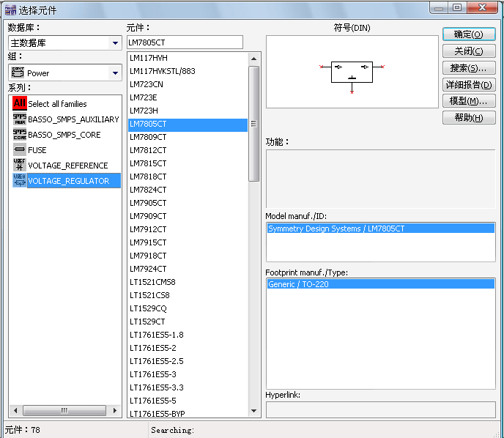Click the regulator symbol in DIN preview
The image size is (504, 438).
[x=352, y=72]
